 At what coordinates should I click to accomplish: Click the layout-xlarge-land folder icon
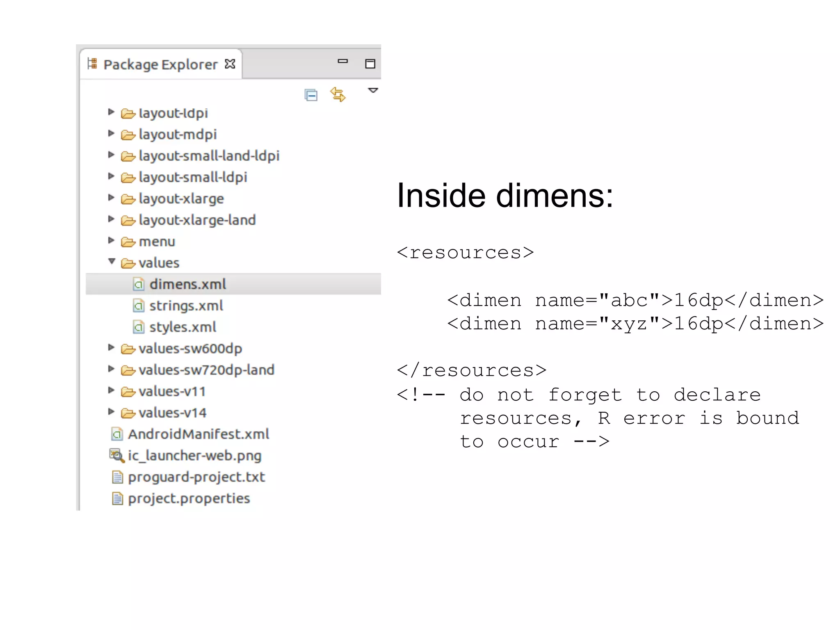click(x=128, y=221)
